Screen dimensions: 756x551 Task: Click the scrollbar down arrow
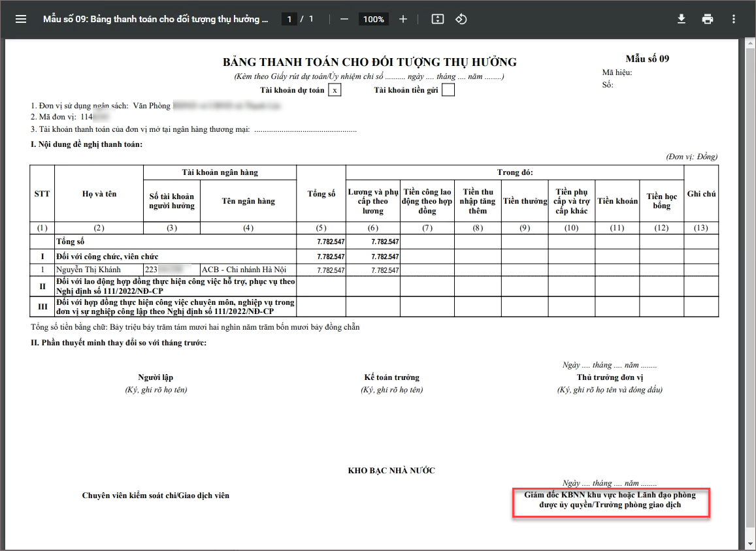click(x=750, y=544)
